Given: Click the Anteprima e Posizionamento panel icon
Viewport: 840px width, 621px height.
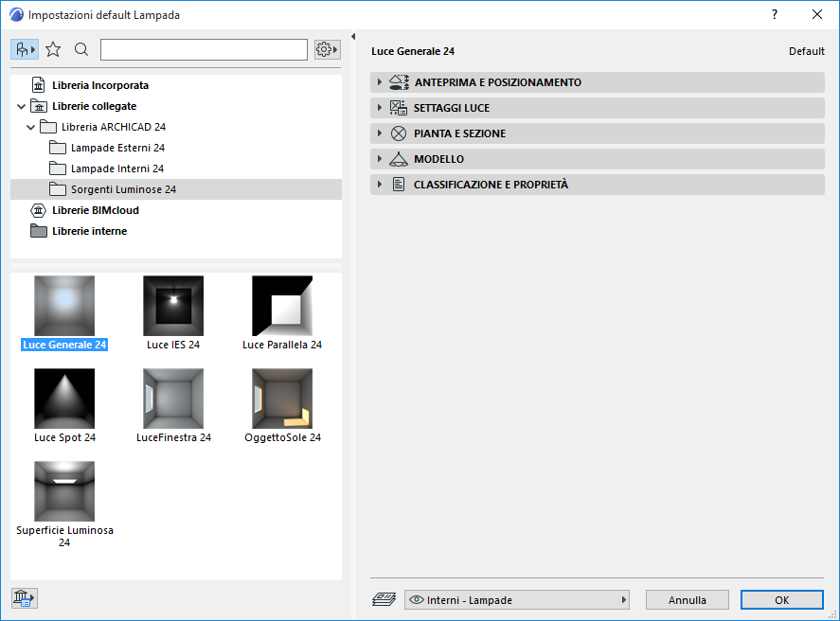Looking at the screenshot, I should [x=399, y=82].
